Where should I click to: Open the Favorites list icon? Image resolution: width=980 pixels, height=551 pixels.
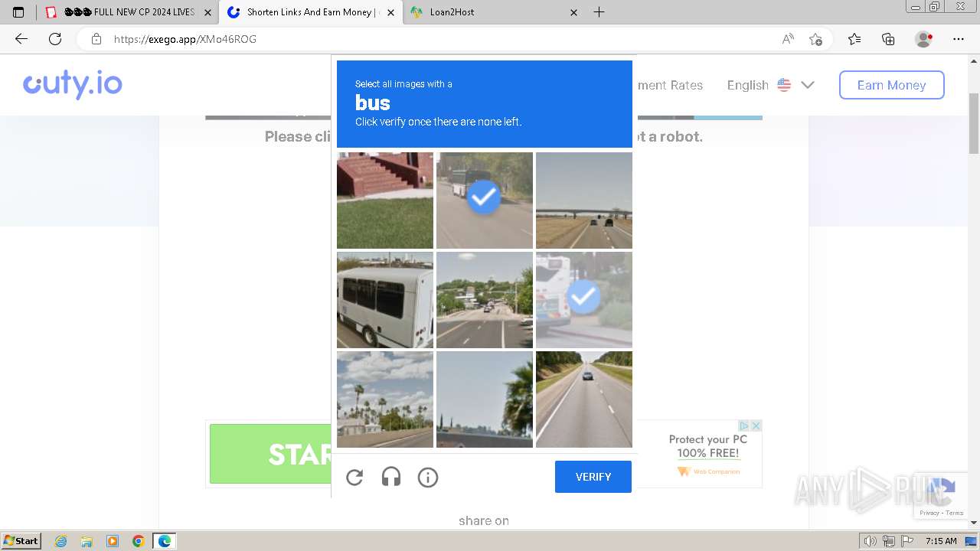(x=854, y=39)
